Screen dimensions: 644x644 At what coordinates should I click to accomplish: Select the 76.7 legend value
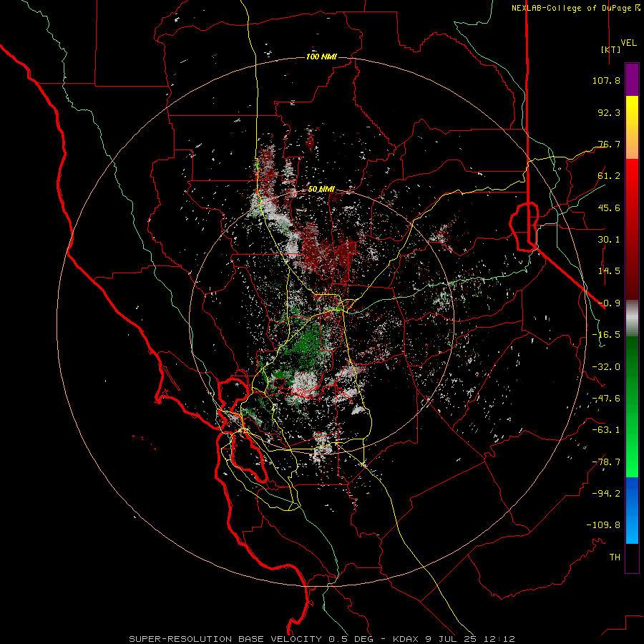coord(609,144)
